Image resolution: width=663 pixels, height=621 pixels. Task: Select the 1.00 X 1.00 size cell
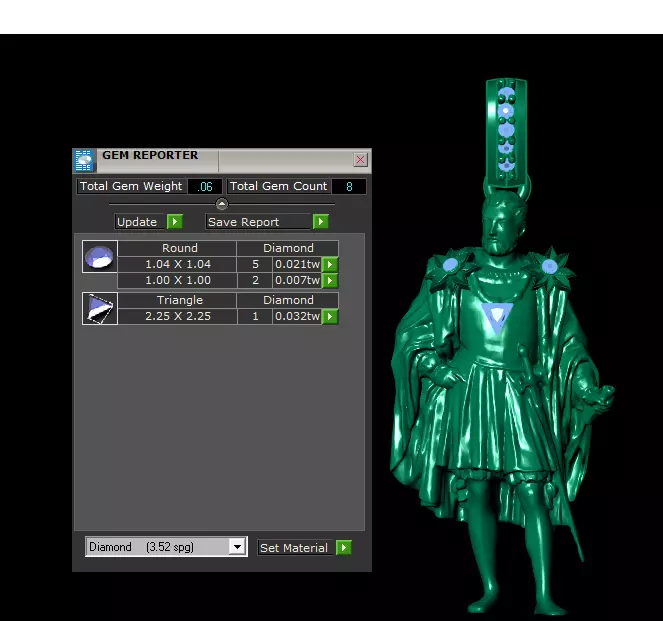pyautogui.click(x=178, y=280)
